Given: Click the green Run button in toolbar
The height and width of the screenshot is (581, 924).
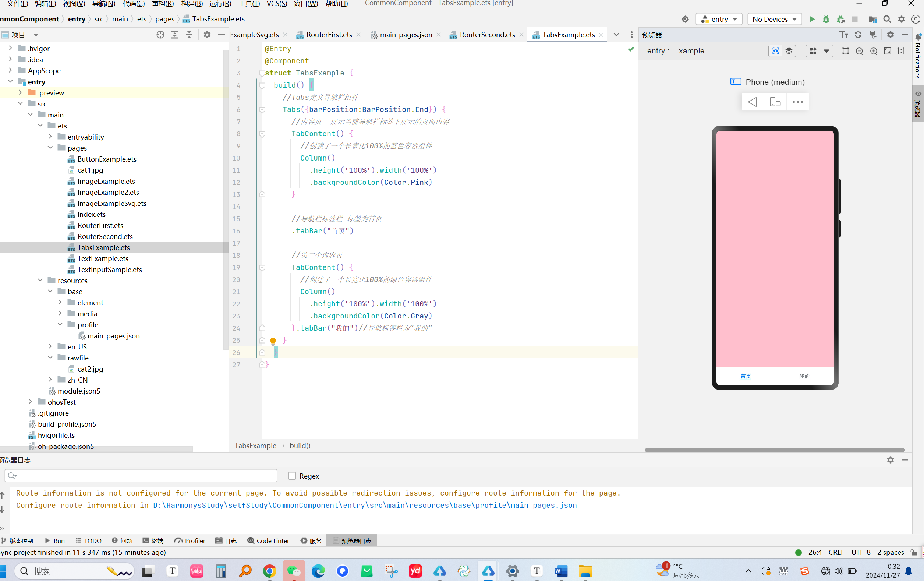Looking at the screenshot, I should point(811,19).
